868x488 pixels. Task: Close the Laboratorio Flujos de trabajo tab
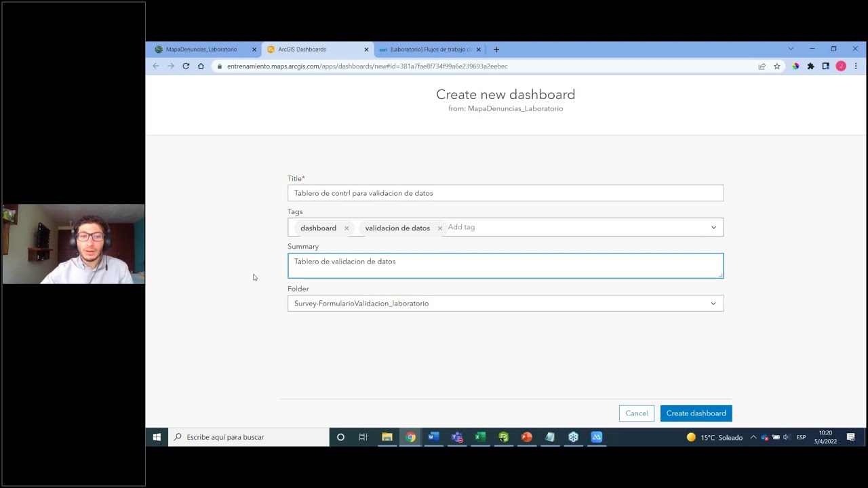click(x=479, y=49)
